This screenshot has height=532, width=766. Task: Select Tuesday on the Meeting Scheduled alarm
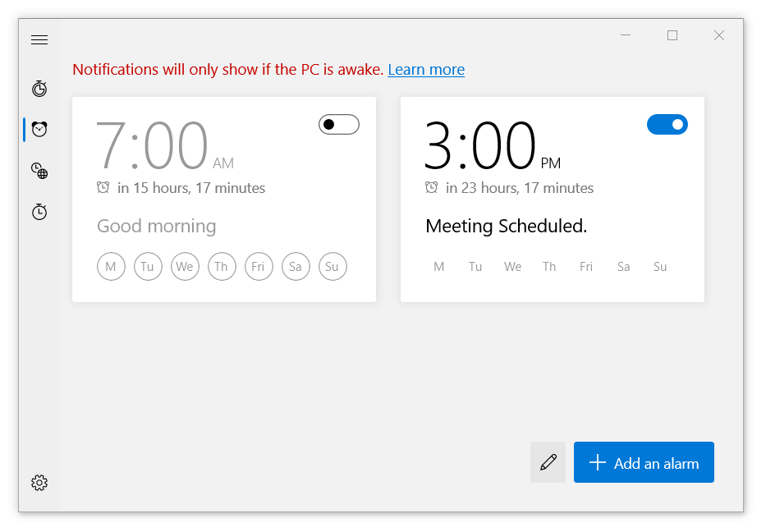tap(475, 267)
